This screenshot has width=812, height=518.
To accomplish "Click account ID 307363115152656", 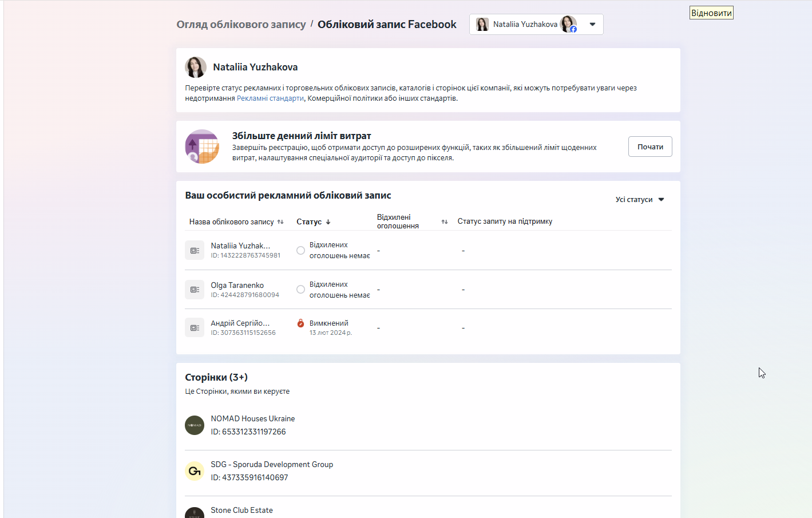I will [243, 333].
